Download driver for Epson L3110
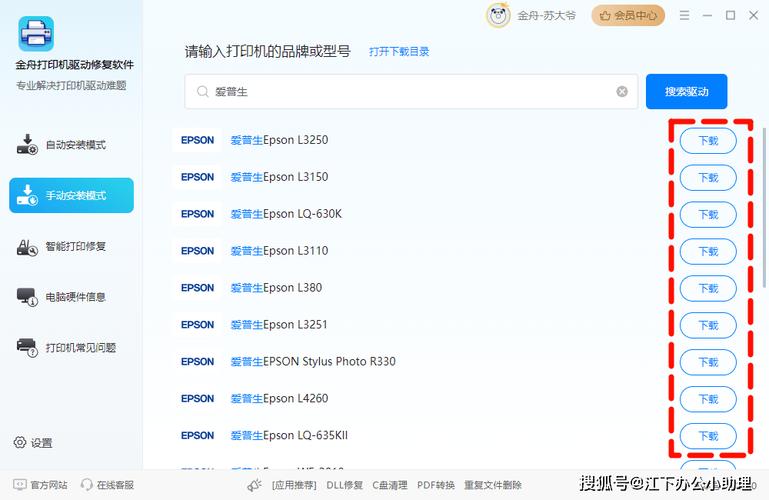This screenshot has width=769, height=500. [x=708, y=251]
